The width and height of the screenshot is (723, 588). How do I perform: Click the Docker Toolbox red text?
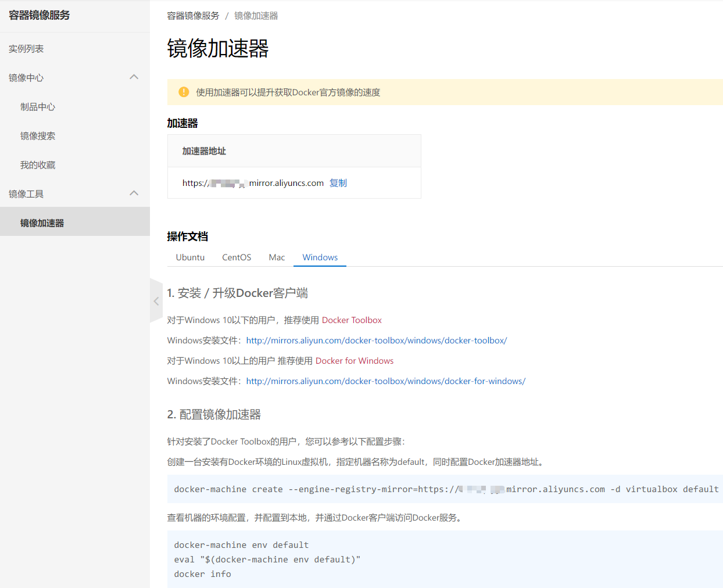[352, 320]
